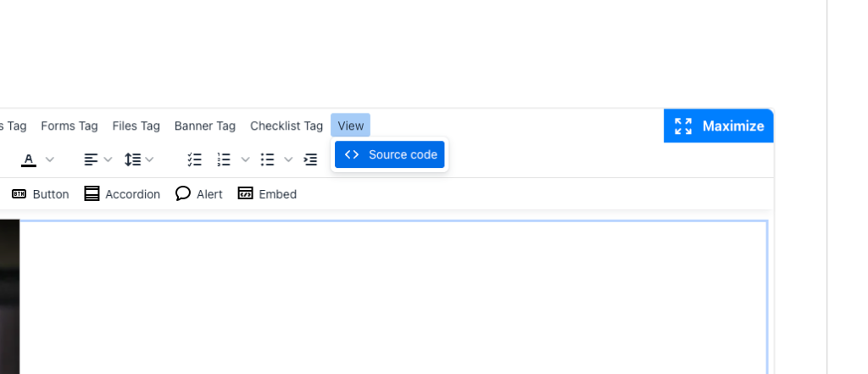Click inside the blank editor content area
868x374 pixels.
point(392,297)
